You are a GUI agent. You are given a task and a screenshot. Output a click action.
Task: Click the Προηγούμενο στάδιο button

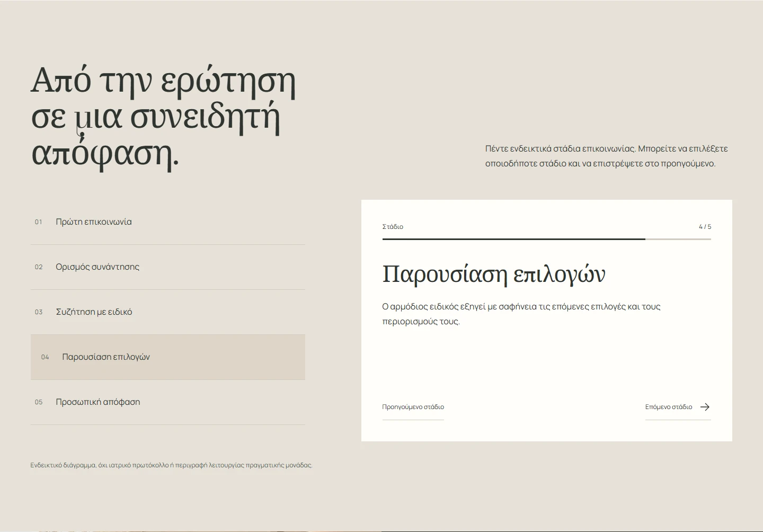(x=413, y=407)
